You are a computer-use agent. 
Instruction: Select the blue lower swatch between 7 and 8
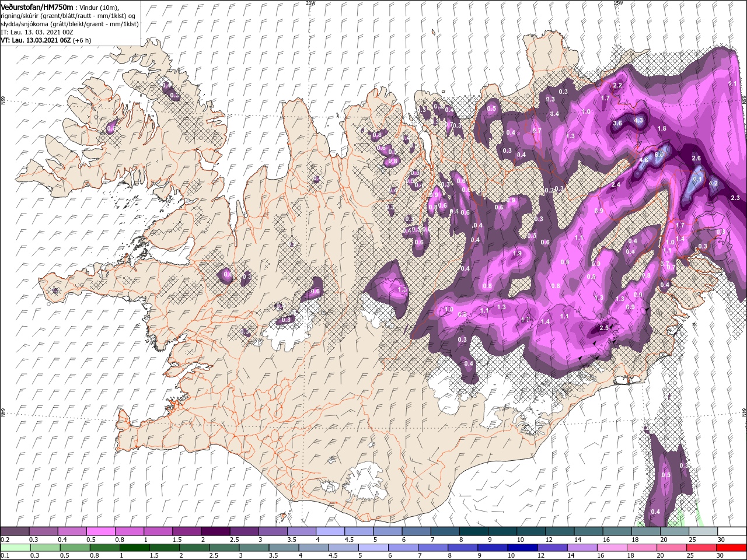point(433,548)
